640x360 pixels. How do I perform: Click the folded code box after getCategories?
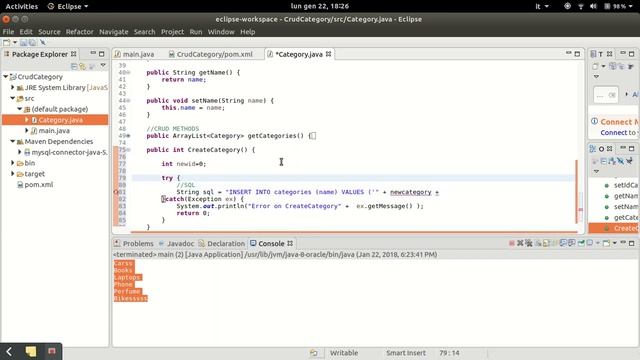point(313,136)
